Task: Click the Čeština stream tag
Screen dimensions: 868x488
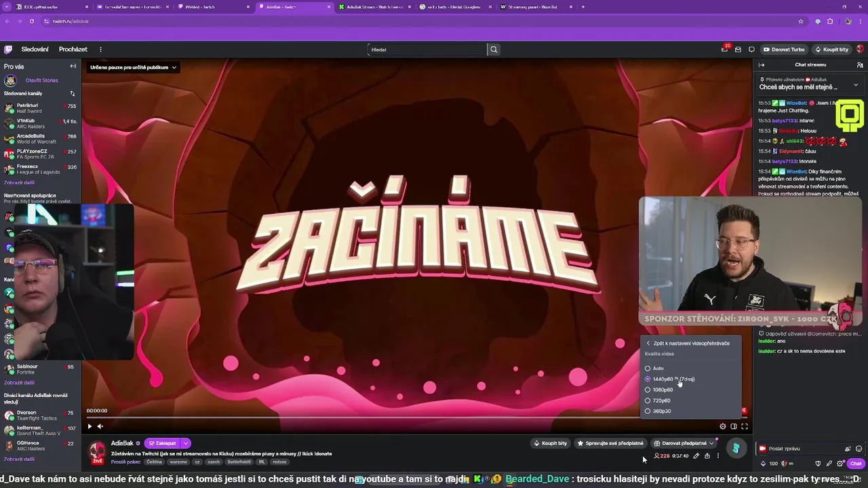Action: pyautogui.click(x=154, y=462)
